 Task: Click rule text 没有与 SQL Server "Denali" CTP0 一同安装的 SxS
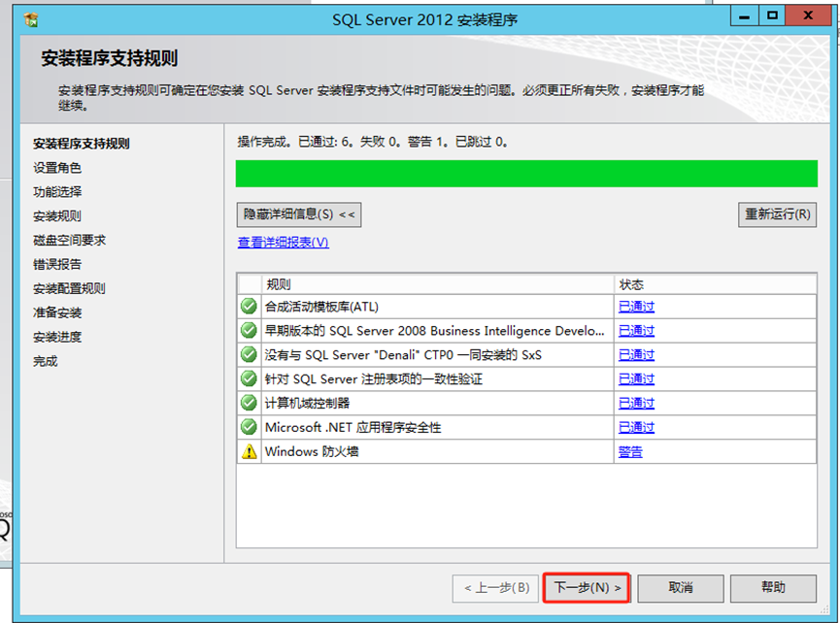[403, 355]
